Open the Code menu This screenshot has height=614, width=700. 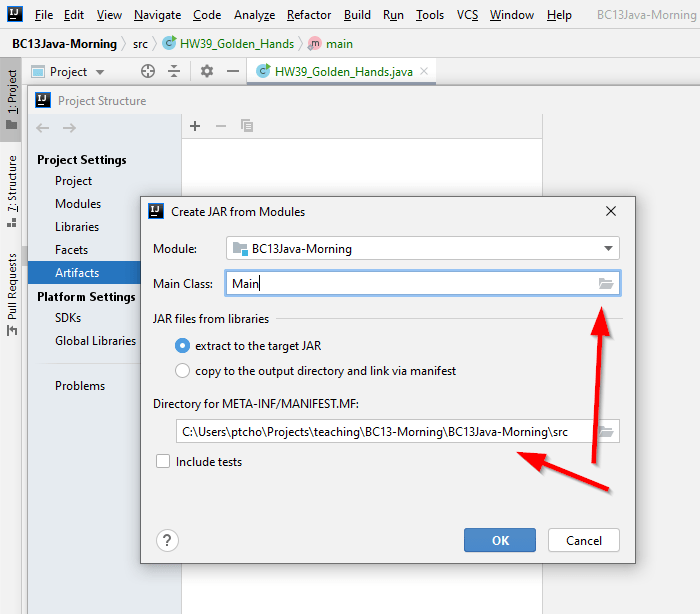coord(207,15)
